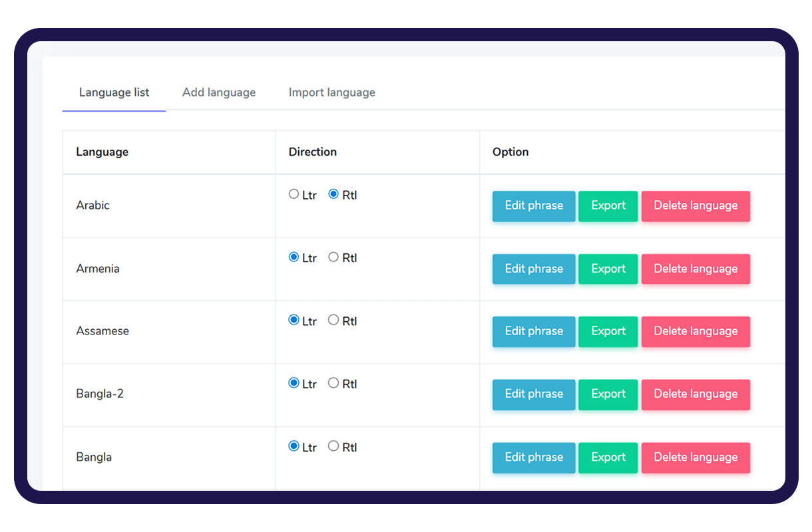
Task: Select the Language list tab
Action: pyautogui.click(x=114, y=92)
